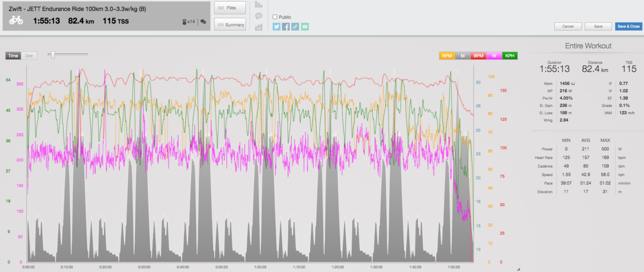Viewport: 644px width, 272px height.
Task: Open the comments bubble in workout header
Action: 203,22
